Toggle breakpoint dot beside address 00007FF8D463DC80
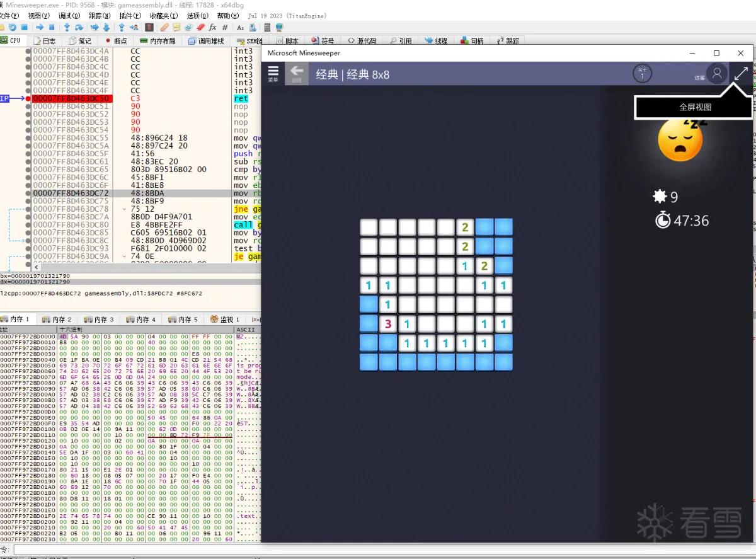The height and width of the screenshot is (559, 756). [28, 224]
